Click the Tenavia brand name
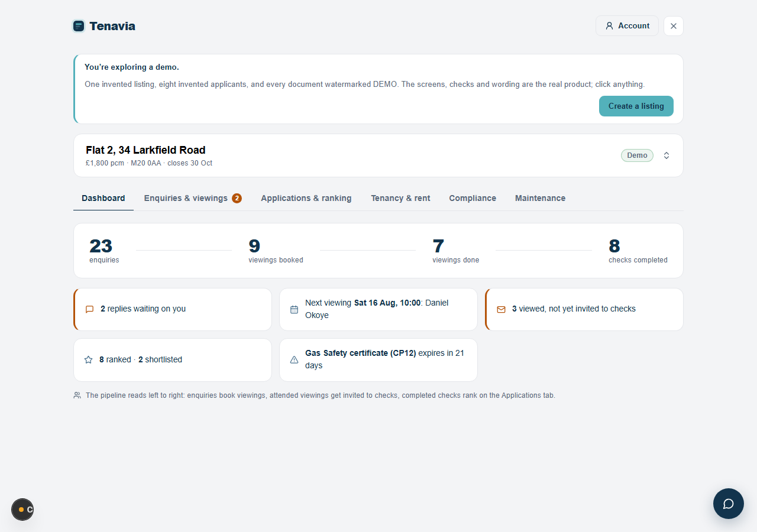This screenshot has width=757, height=532. [x=112, y=26]
